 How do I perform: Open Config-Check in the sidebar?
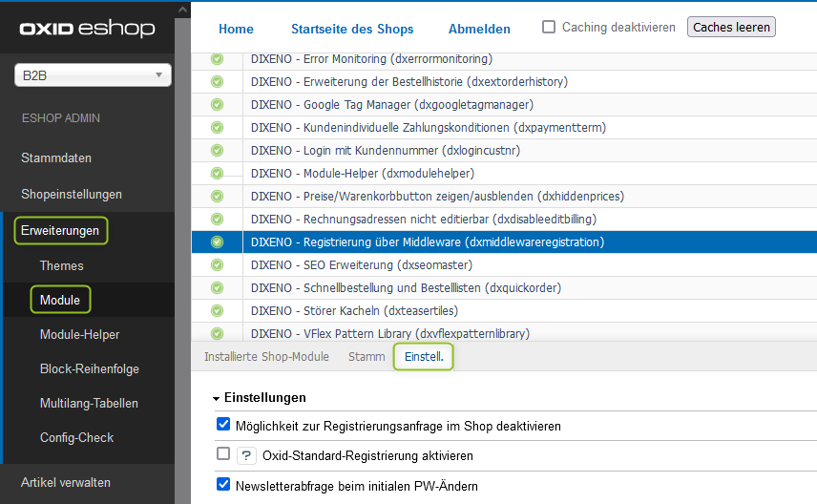point(76,438)
